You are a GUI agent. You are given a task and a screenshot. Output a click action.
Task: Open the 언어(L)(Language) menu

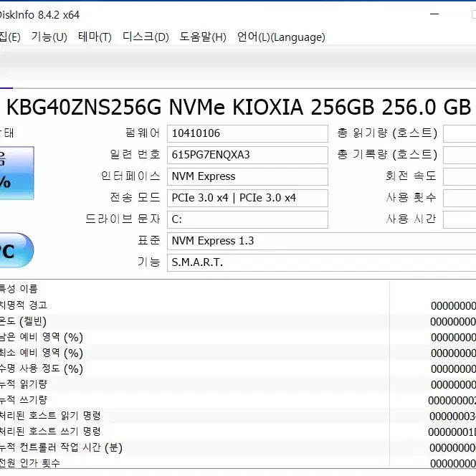click(x=281, y=37)
